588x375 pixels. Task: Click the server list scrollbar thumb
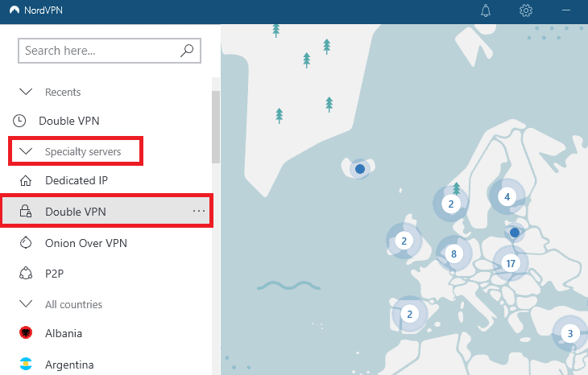click(216, 127)
